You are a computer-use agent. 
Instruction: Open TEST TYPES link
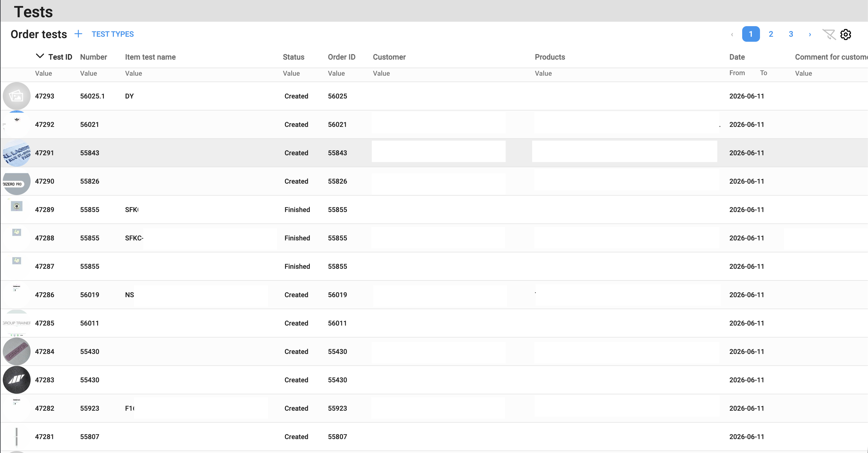point(112,34)
